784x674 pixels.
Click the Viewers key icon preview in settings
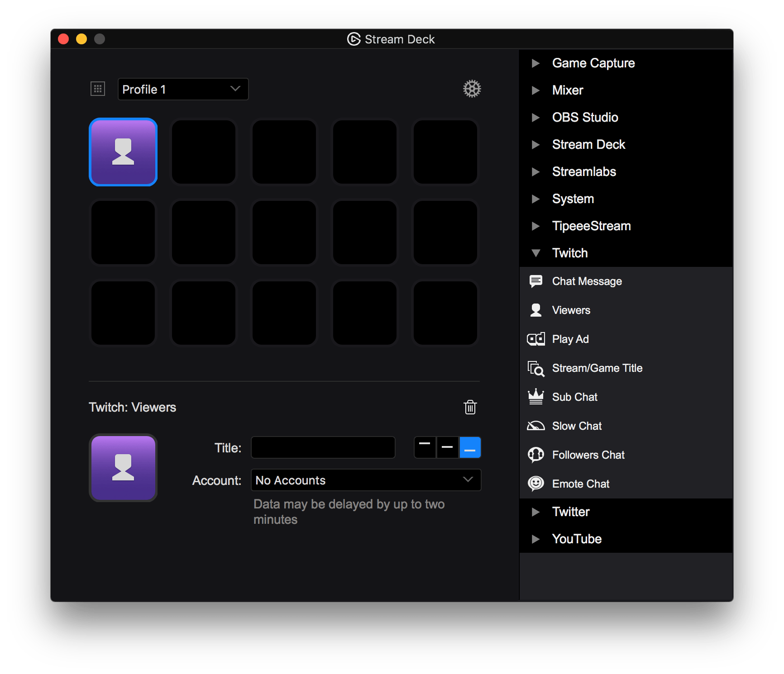pos(123,468)
